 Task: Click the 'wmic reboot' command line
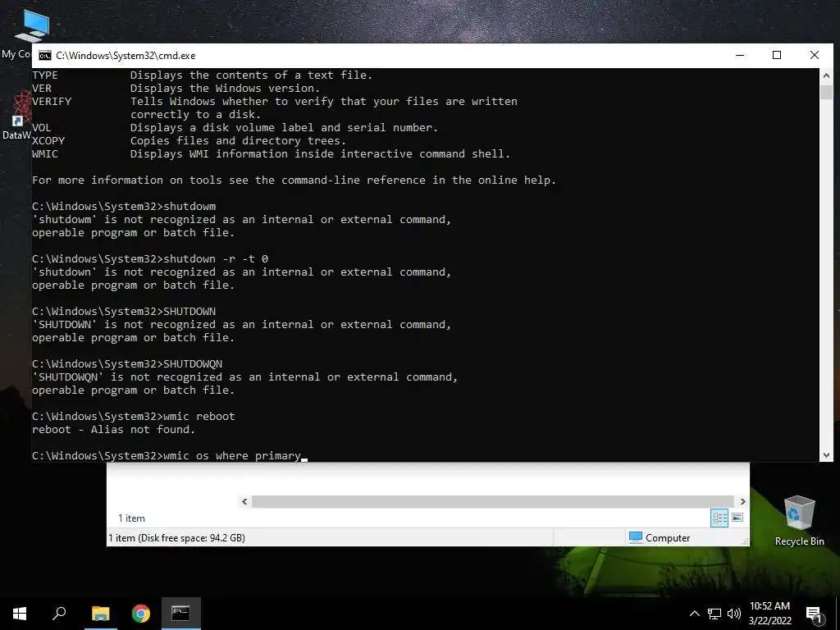[134, 416]
